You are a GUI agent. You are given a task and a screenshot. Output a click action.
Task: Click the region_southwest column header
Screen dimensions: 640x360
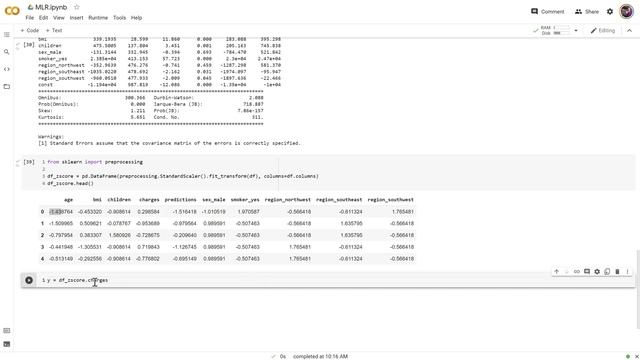pos(391,200)
